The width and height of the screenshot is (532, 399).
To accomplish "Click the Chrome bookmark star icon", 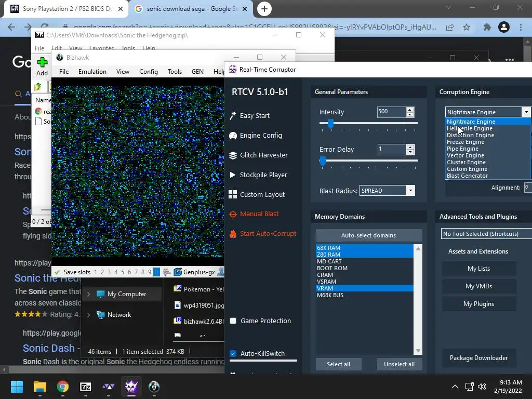I will [467, 27].
